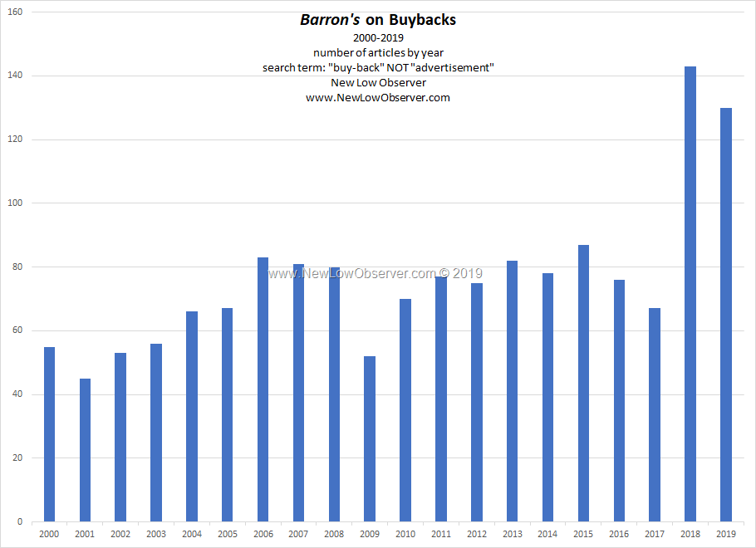The height and width of the screenshot is (548, 756).
Task: Click the x-axis label 2005
Action: tap(227, 534)
